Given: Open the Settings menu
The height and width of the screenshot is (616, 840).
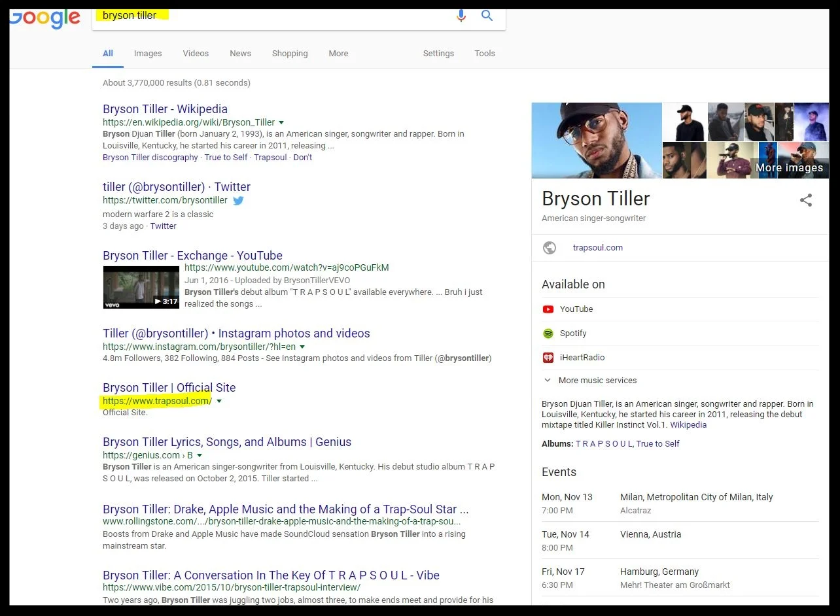Looking at the screenshot, I should (438, 54).
